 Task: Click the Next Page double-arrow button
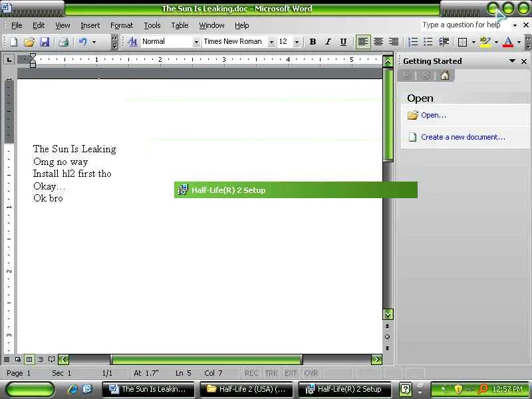coord(388,348)
